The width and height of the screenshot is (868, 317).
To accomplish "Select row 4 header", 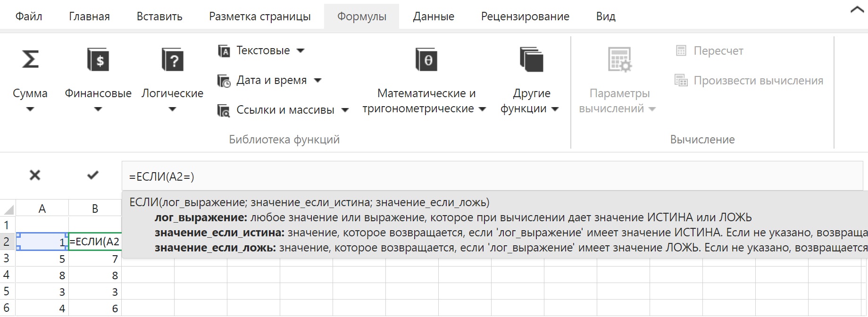I will tap(7, 275).
